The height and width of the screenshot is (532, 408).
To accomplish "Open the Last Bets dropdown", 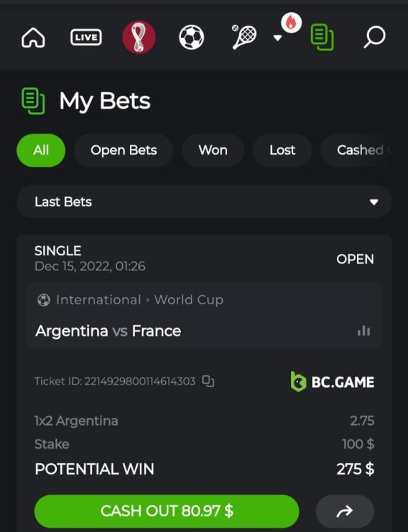I will click(204, 202).
